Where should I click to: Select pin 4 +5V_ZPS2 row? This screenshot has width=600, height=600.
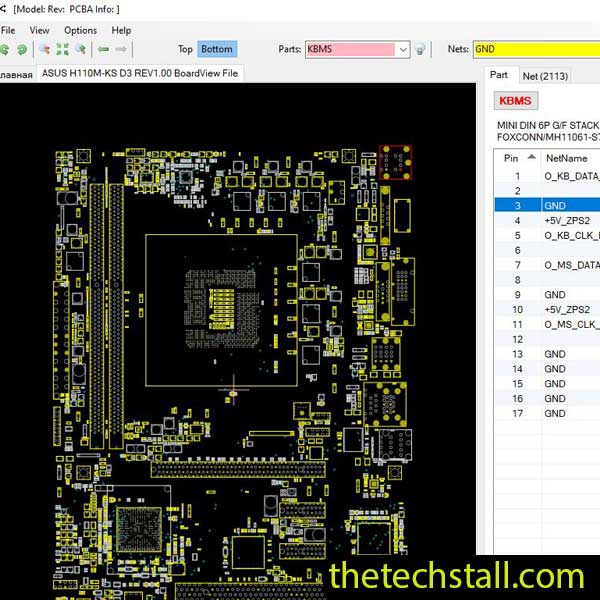click(x=547, y=220)
